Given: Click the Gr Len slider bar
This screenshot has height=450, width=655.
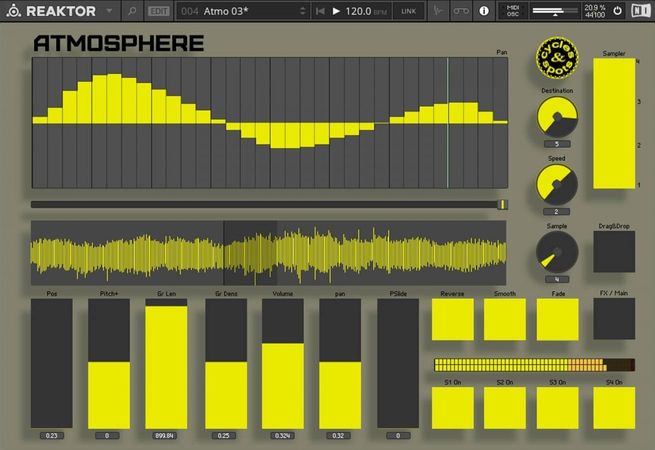Looking at the screenshot, I should coord(167,364).
